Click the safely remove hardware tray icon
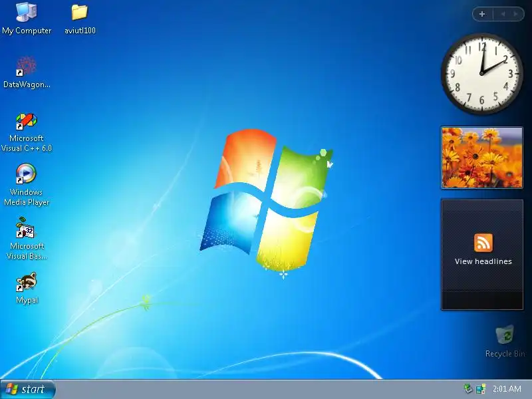532x399 pixels. pyautogui.click(x=468, y=389)
